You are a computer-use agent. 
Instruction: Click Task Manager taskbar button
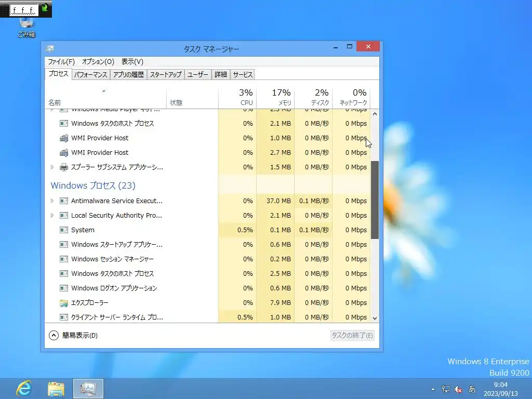pos(88,389)
